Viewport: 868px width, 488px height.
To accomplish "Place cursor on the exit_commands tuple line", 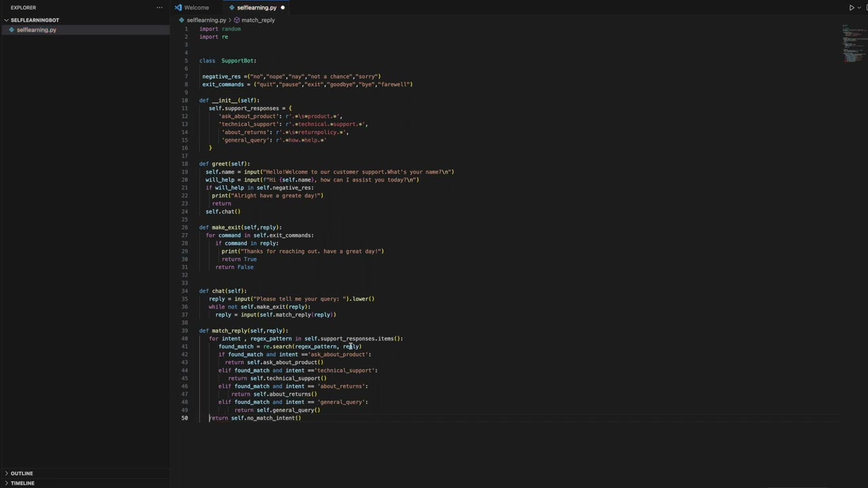I will 307,85.
